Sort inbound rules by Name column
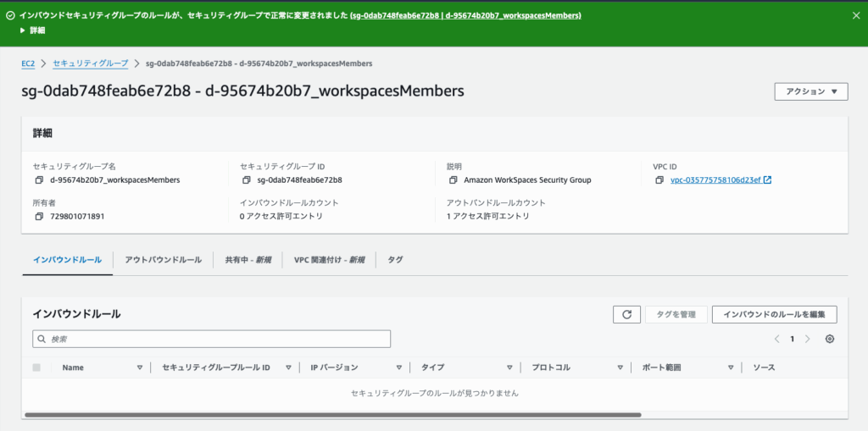Image resolution: width=868 pixels, height=431 pixels. point(139,367)
